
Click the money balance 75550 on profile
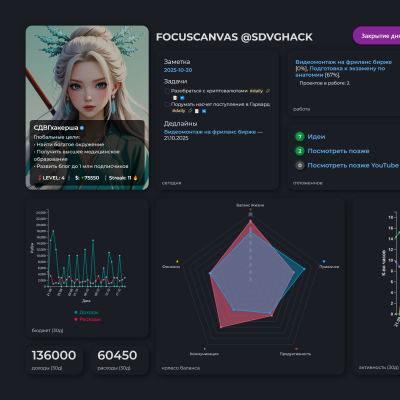pyautogui.click(x=87, y=178)
